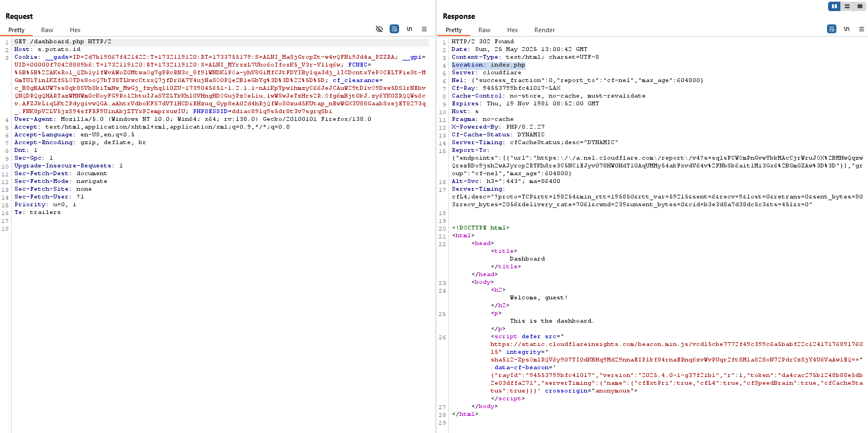This screenshot has width=868, height=433.
Task: Click the 'Nel:' success_fraction response header
Action: click(x=578, y=80)
